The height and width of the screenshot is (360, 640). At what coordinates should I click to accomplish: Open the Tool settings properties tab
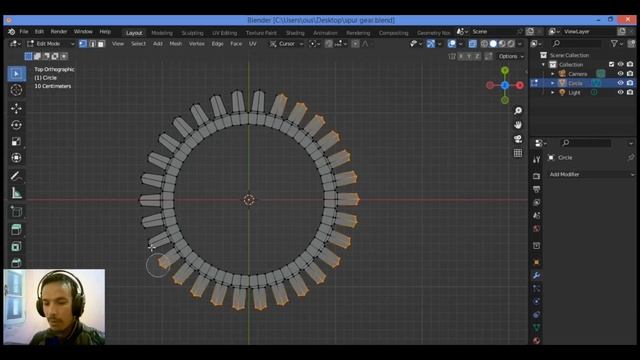pyautogui.click(x=536, y=159)
